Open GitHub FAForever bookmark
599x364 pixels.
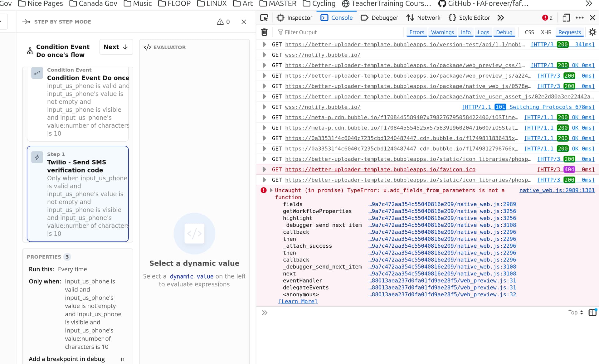click(483, 4)
